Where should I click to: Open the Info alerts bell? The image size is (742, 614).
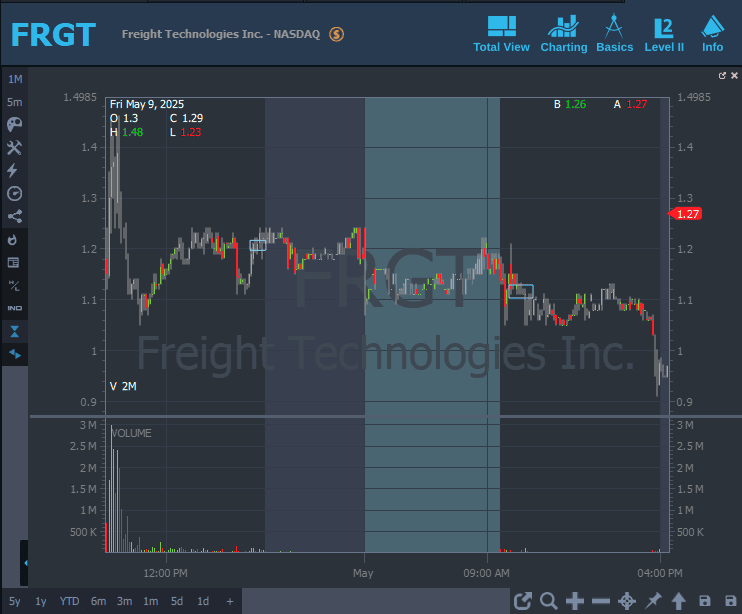[712, 34]
